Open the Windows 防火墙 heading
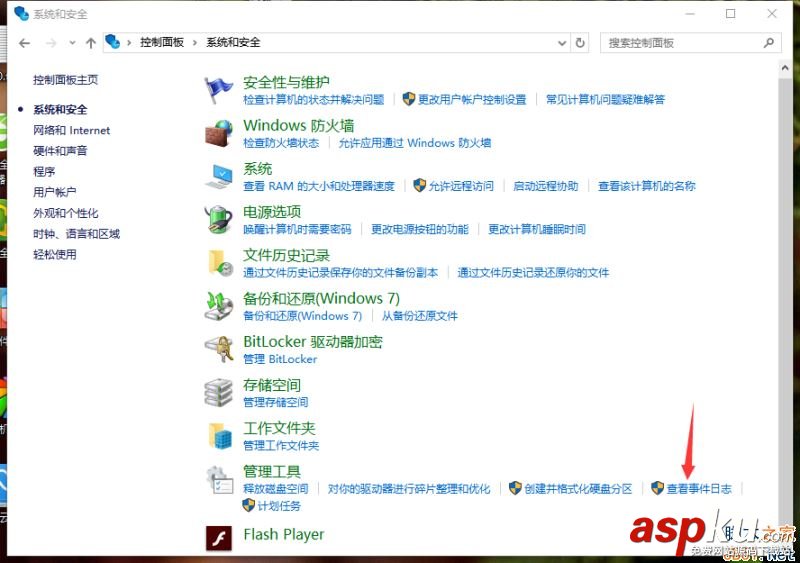 coord(298,126)
